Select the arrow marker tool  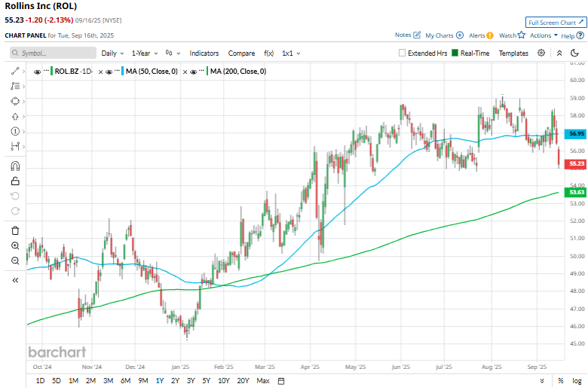(x=15, y=117)
